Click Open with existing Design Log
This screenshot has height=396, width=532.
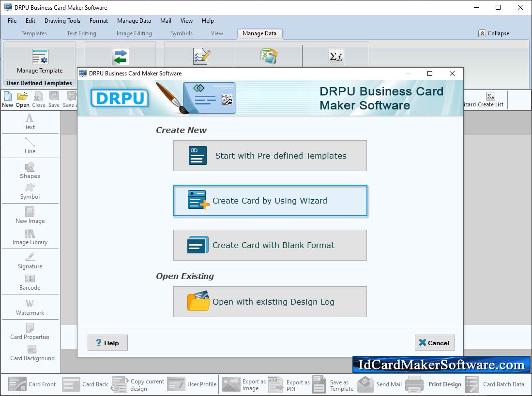click(270, 302)
